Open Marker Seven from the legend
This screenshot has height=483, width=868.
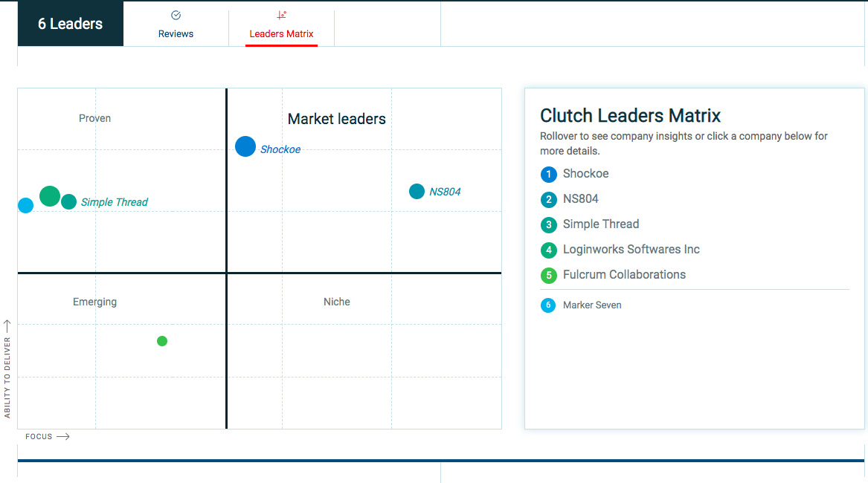(592, 305)
